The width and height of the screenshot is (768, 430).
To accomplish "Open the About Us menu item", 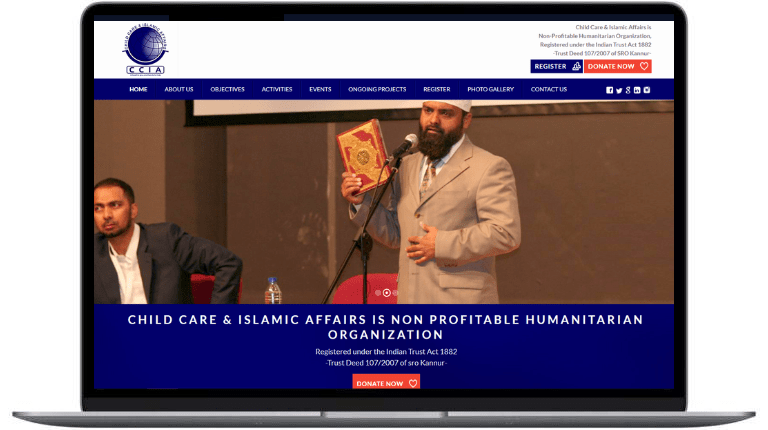I will (x=179, y=90).
